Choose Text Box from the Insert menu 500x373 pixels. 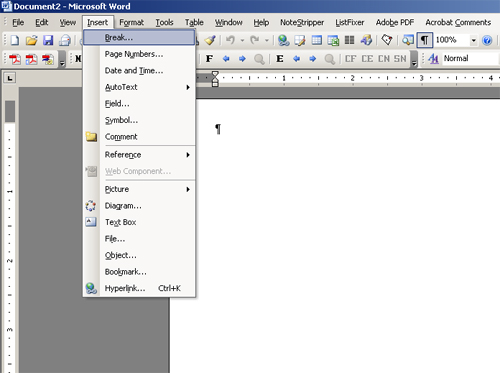click(139, 222)
